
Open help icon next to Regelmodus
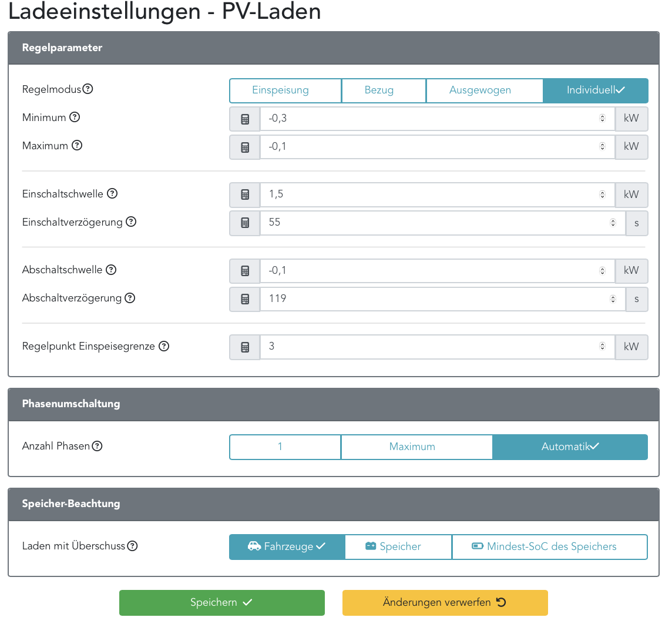[88, 89]
